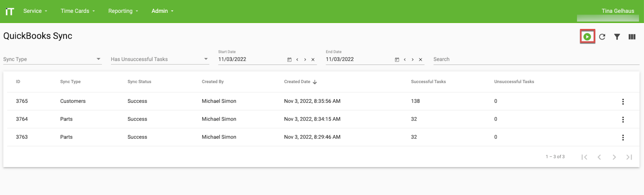Sort by the Sync Status column header
644x195 pixels.
(139, 82)
